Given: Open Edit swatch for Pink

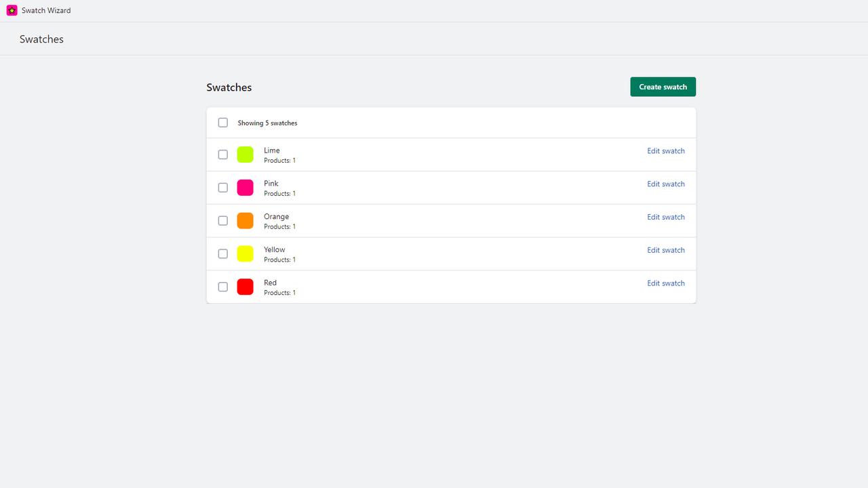Looking at the screenshot, I should point(666,184).
